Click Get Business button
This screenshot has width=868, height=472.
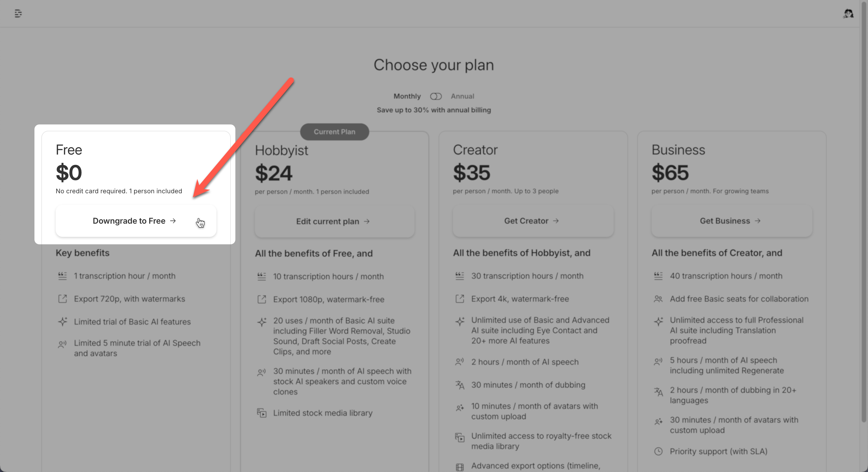click(x=732, y=221)
